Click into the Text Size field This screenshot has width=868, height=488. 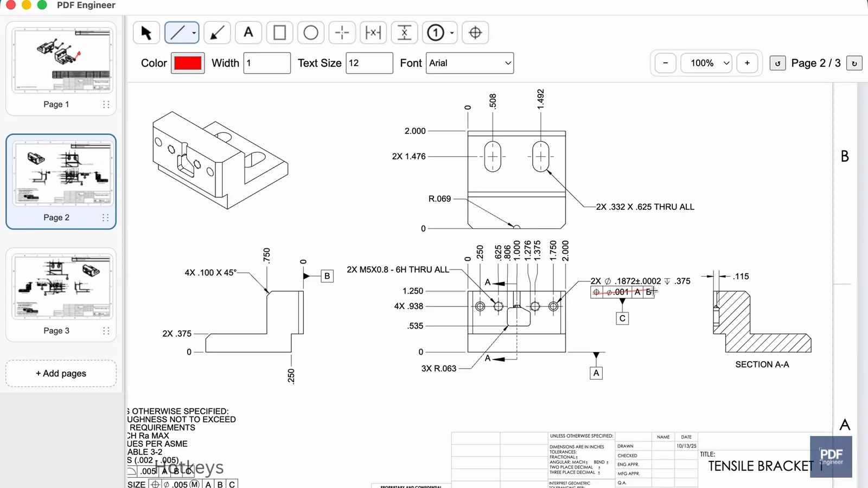(x=369, y=63)
